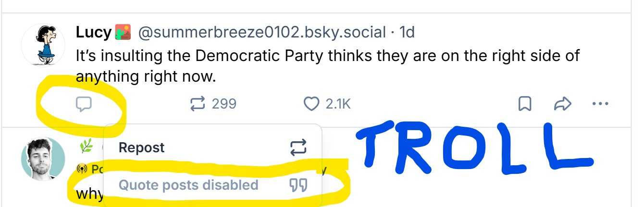Click Lucy's cartoon avatar picture
This screenshot has height=207, width=644.
(43, 44)
